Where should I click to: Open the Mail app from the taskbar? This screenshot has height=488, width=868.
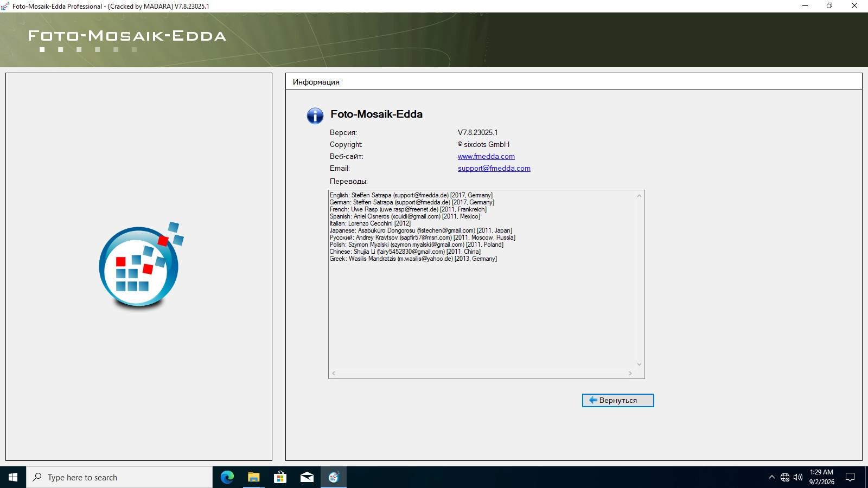click(307, 477)
